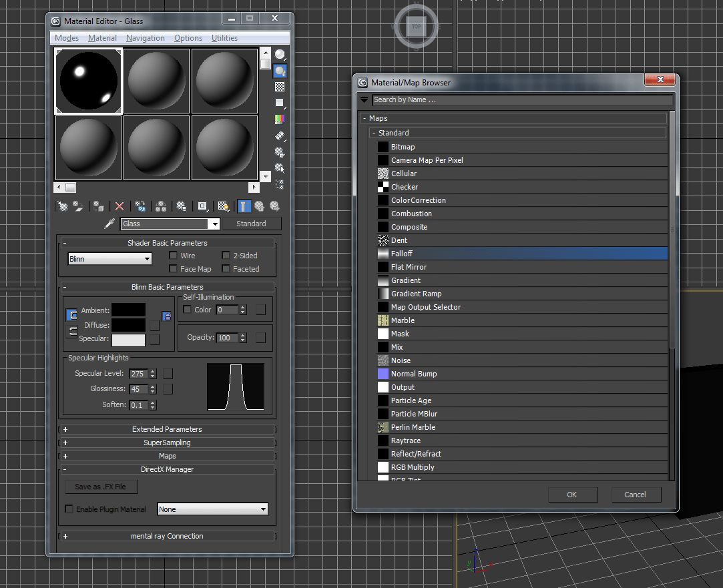Screen dimensions: 723x588
Task: Click Show End Result icon
Action: (244, 207)
